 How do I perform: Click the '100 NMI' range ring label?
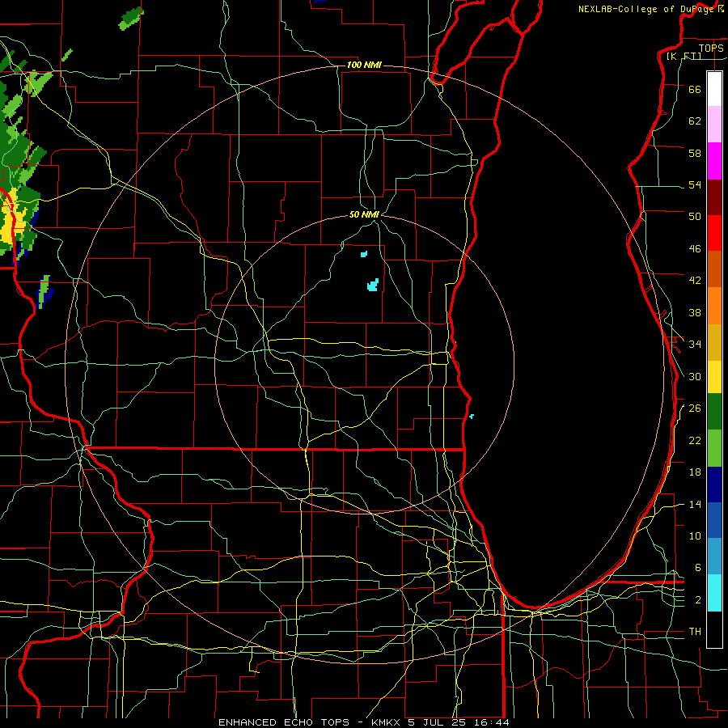pyautogui.click(x=364, y=65)
